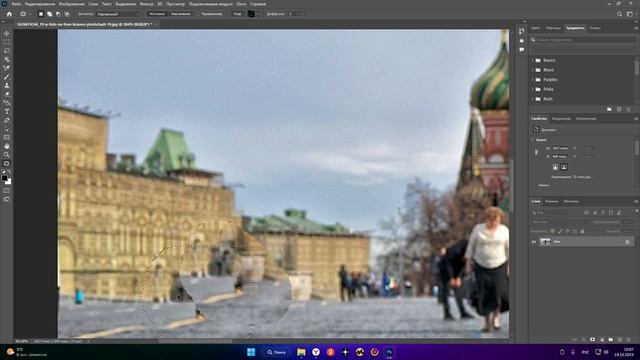Open the layer blend mode dropdown
The width and height of the screenshot is (640, 360).
point(560,222)
